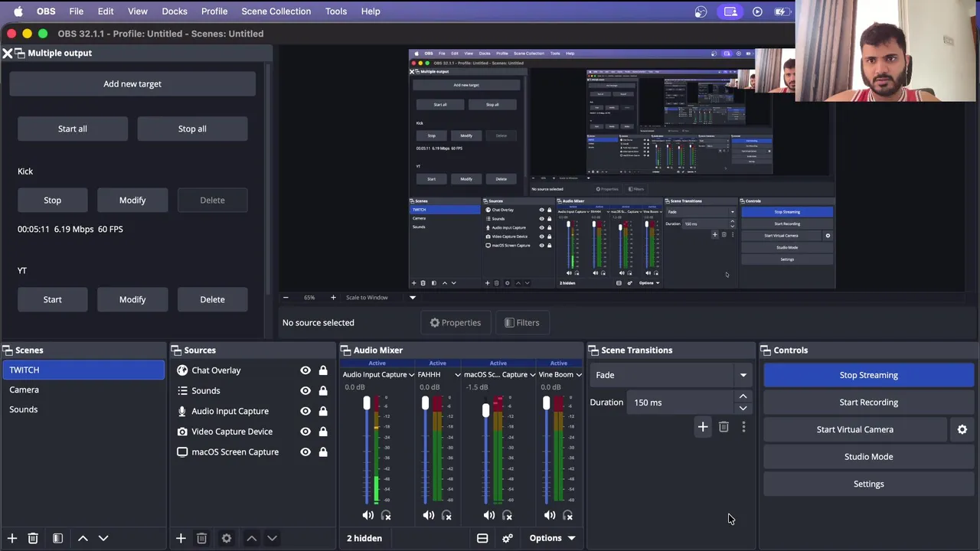Mute the Vine Boom channel speaker icon

(550, 515)
